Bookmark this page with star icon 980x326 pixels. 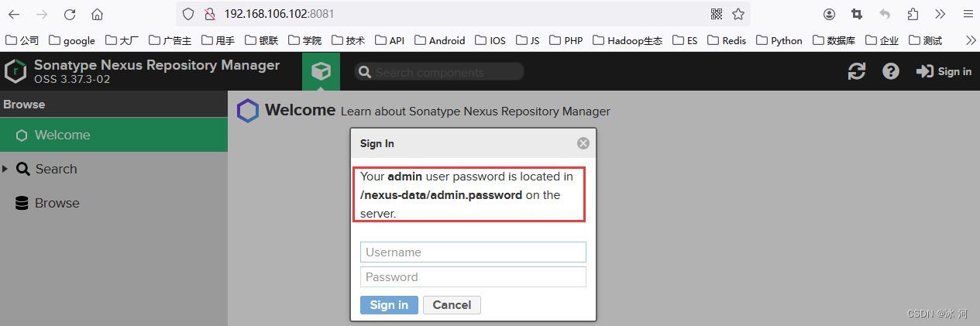[x=738, y=14]
